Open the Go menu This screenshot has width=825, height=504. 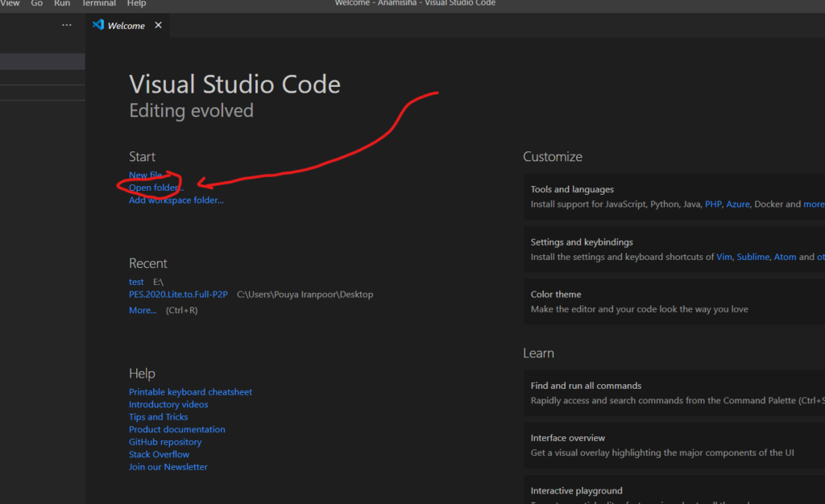click(37, 3)
